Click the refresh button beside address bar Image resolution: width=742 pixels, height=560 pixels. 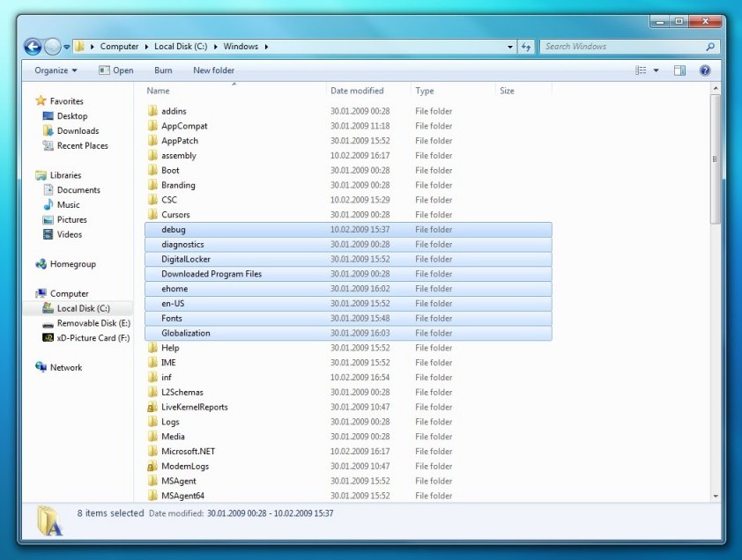pos(526,47)
